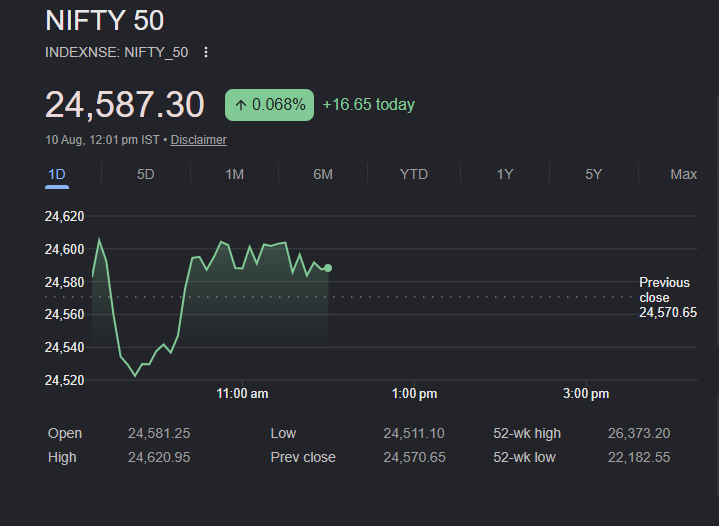Show the YTD chart range
Viewport: 719px width, 526px height.
pos(414,174)
